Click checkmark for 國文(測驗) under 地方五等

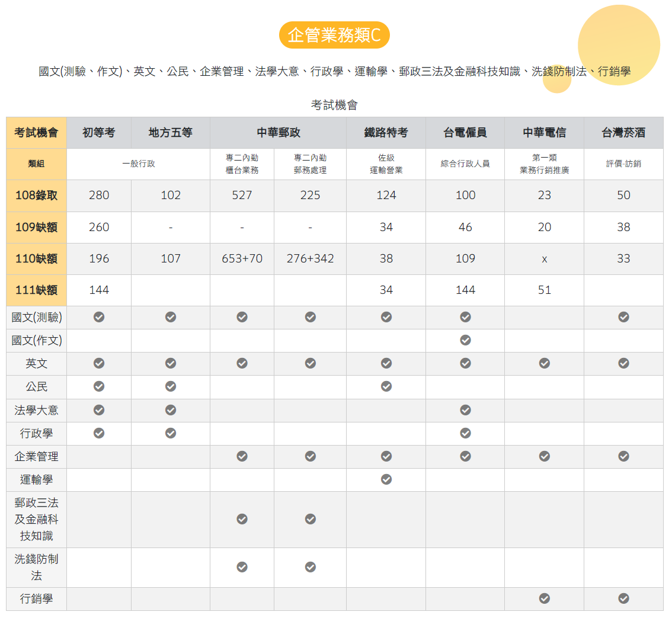(x=171, y=317)
